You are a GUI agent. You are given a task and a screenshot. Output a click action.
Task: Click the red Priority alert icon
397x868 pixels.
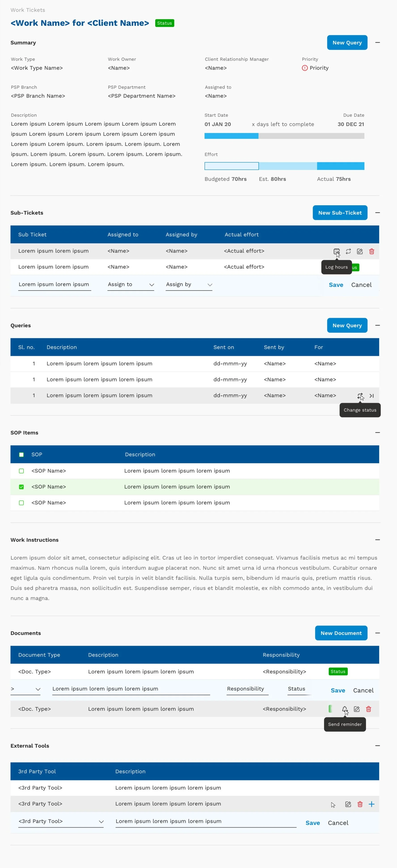[305, 68]
